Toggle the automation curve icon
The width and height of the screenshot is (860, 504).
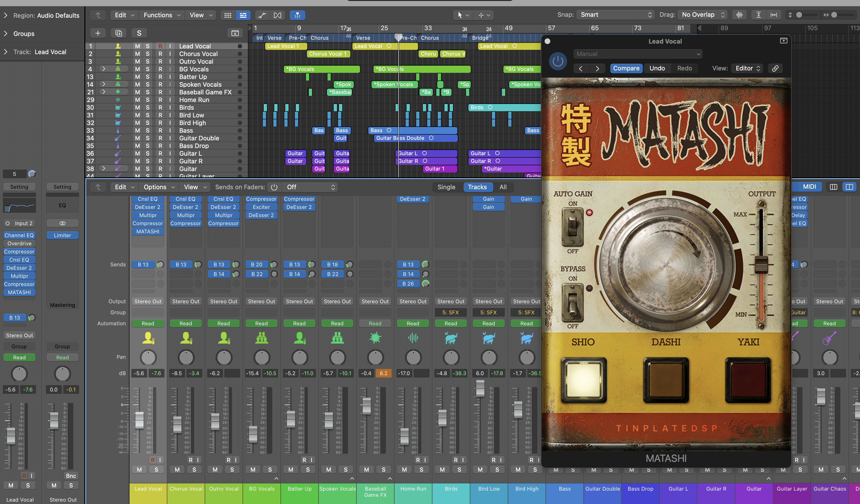pyautogui.click(x=262, y=15)
